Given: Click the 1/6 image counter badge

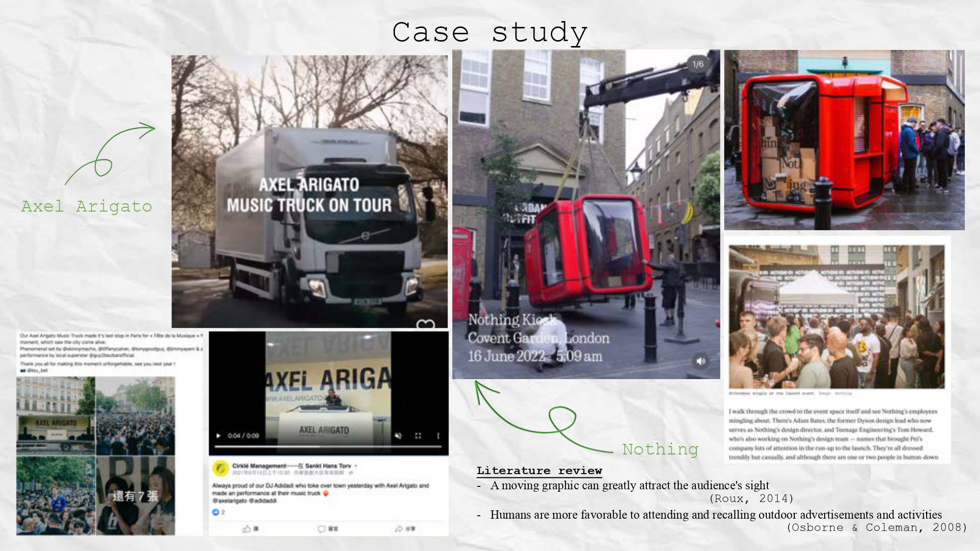Looking at the screenshot, I should click(x=698, y=64).
